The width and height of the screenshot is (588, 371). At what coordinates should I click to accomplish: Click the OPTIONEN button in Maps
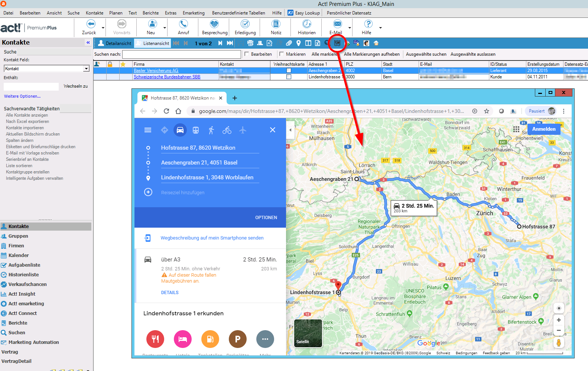[266, 218]
